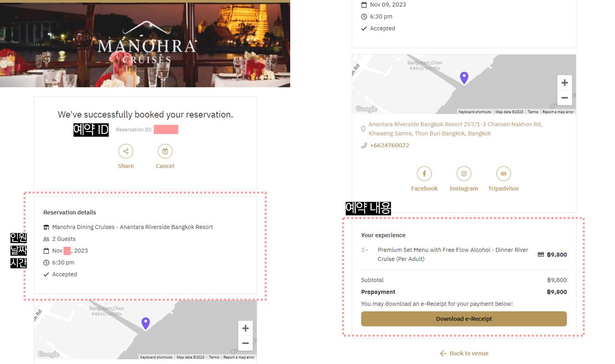Open Keyboard shortcuts on the left map
Image resolution: width=615 pixels, height=364 pixels.
click(x=157, y=357)
